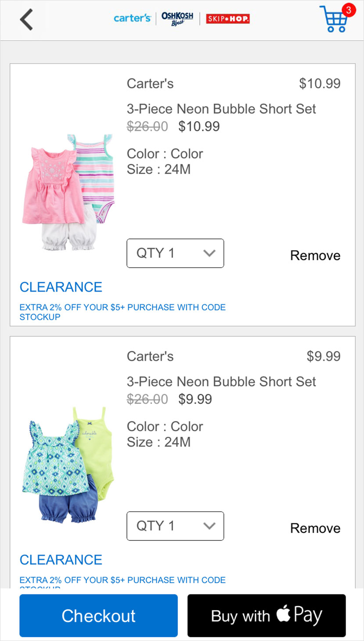This screenshot has width=364, height=641.
Task: Open the $9.99 item's product title
Action: 221,382
